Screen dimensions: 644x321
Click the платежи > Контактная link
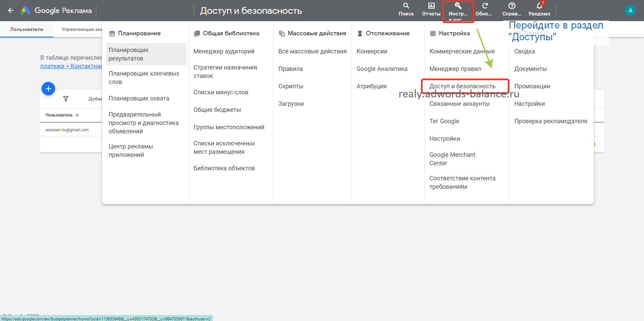tap(71, 66)
